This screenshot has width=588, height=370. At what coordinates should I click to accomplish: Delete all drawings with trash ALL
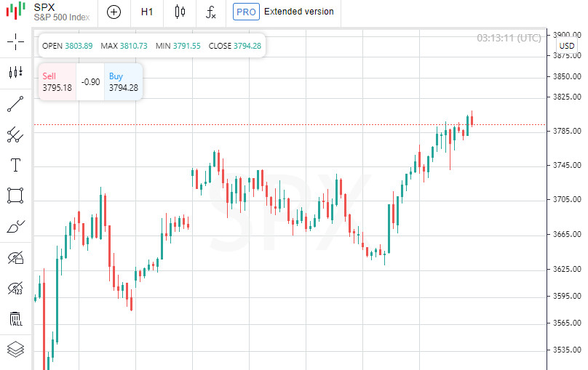(x=15, y=318)
